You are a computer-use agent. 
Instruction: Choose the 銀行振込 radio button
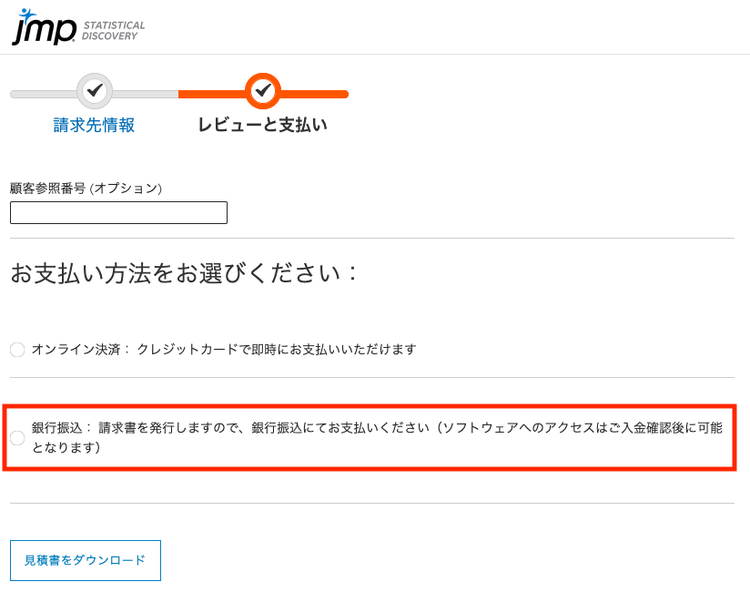(x=17, y=438)
